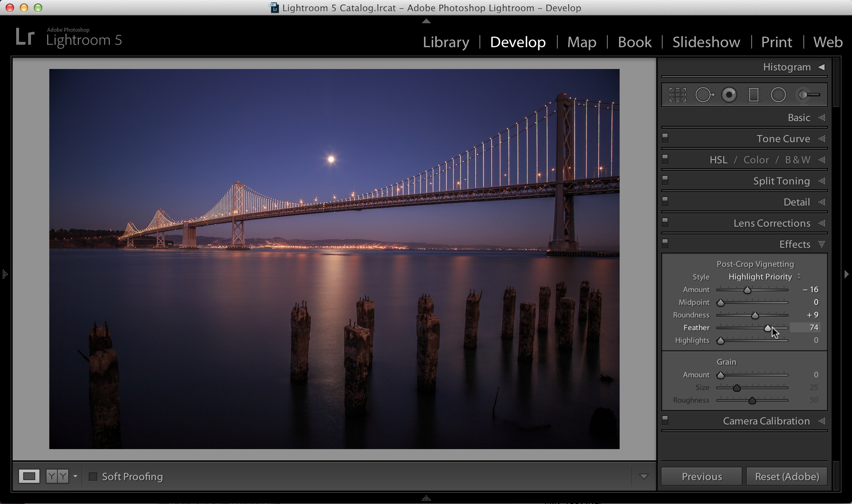Screen dimensions: 852x504
Task: Toggle the Effects panel on/off switch
Action: (665, 244)
